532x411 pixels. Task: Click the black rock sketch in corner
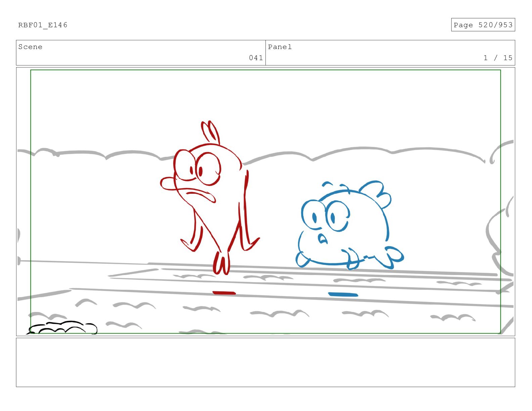click(62, 328)
